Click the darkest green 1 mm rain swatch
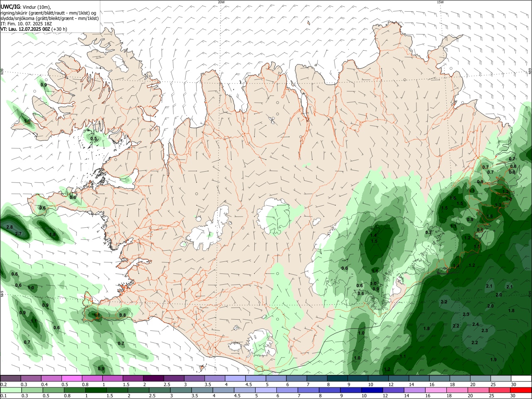This screenshot has width=532, height=399. tap(96, 390)
